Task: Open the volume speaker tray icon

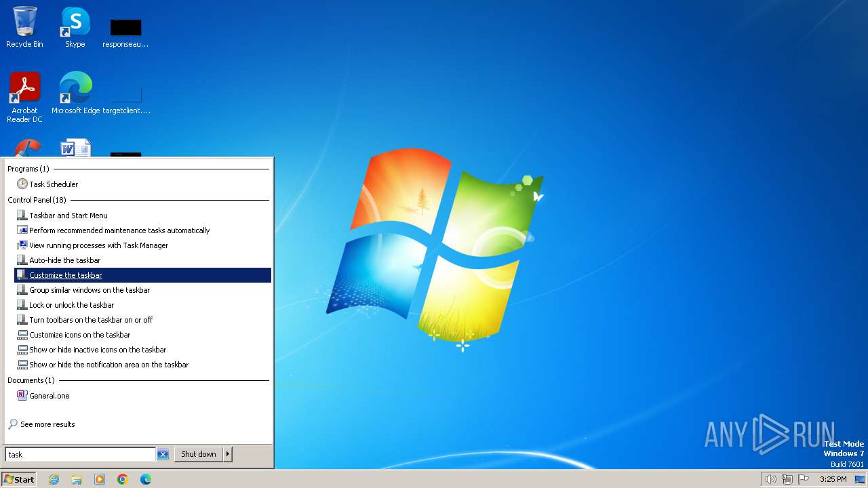Action: coord(770,479)
